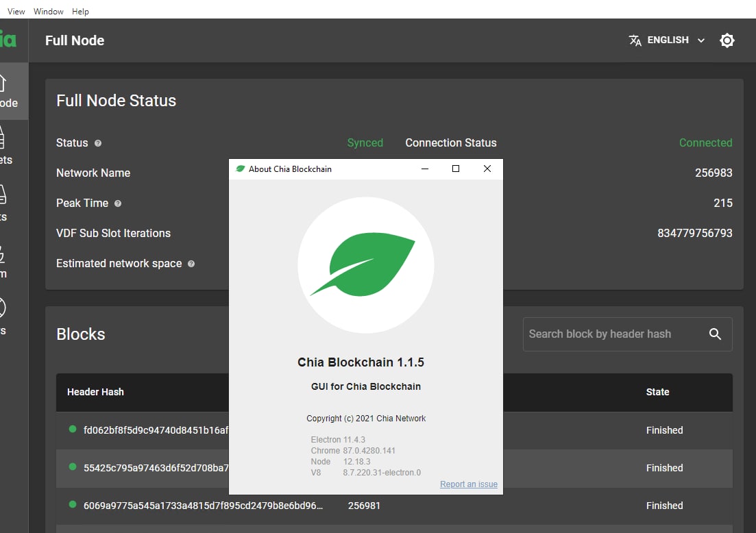Viewport: 756px width, 533px height.
Task: Open the View menu
Action: [16, 11]
